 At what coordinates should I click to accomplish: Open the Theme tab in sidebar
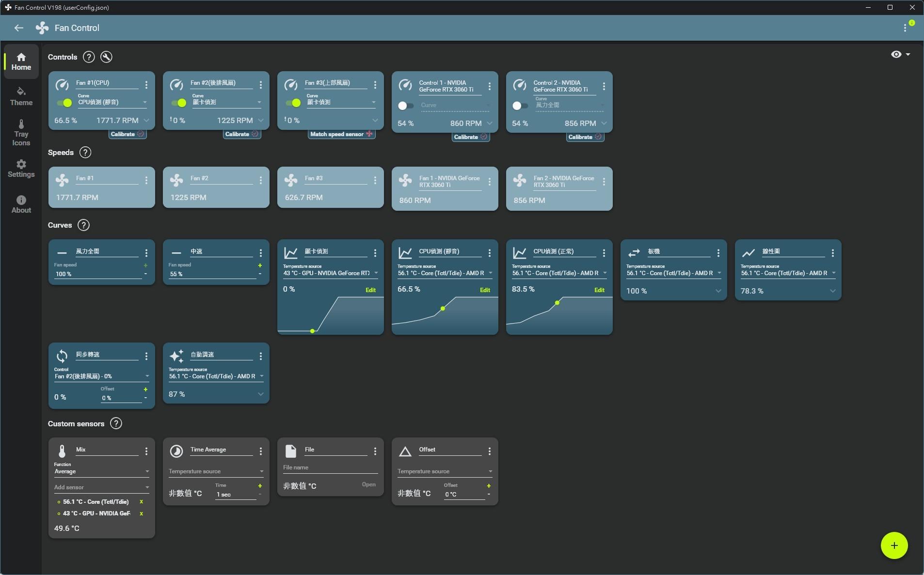pos(21,96)
